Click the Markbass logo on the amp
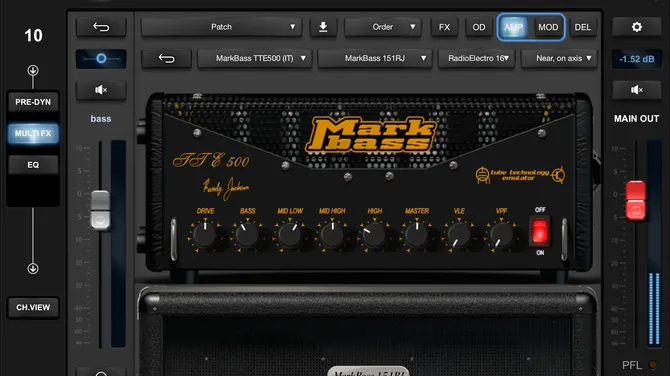This screenshot has width=670, height=376. coord(370,135)
